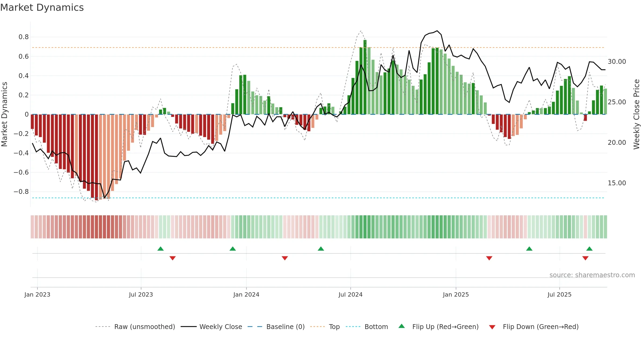Click the Jan 2025 x-axis label

(456, 294)
